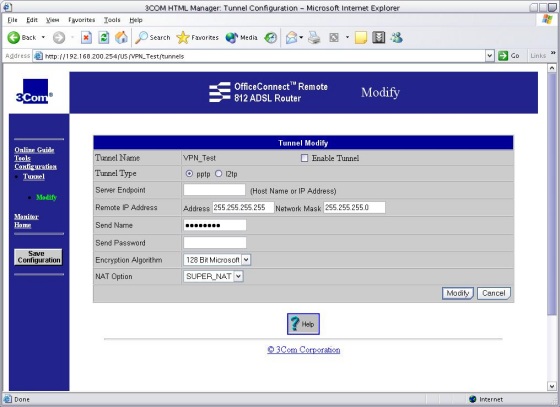Screen dimensions: 560x407
Task: Open the Media toolbar button
Action: [241, 37]
